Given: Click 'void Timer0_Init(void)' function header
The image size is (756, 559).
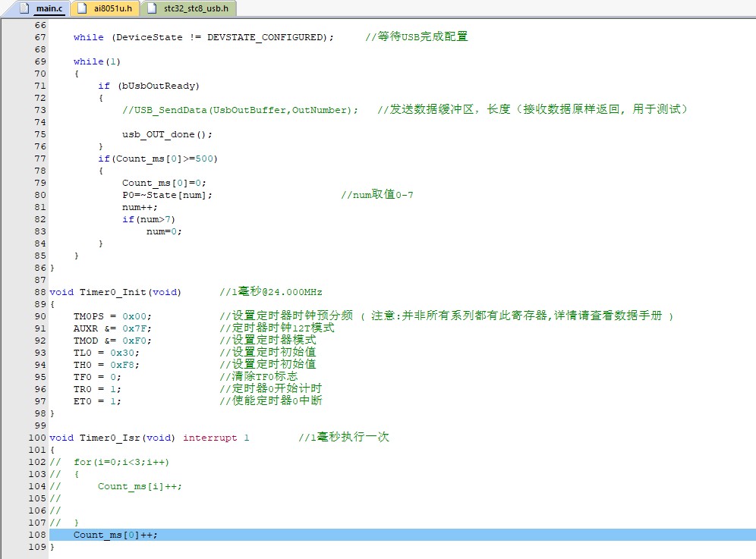Looking at the screenshot, I should tap(115, 292).
